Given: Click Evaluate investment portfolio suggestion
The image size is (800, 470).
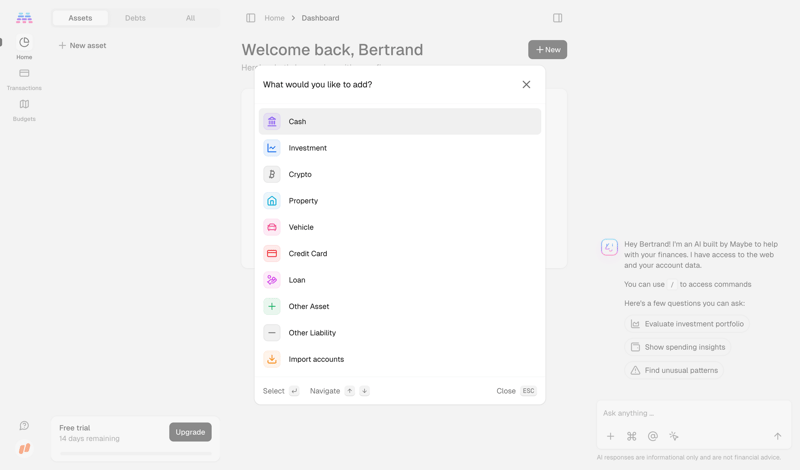Looking at the screenshot, I should [x=687, y=324].
